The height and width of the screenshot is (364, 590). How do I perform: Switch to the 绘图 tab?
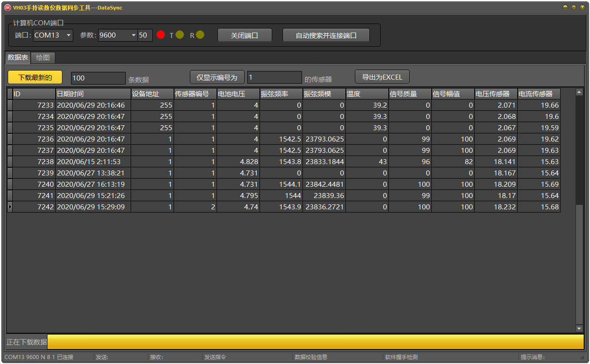pyautogui.click(x=43, y=57)
